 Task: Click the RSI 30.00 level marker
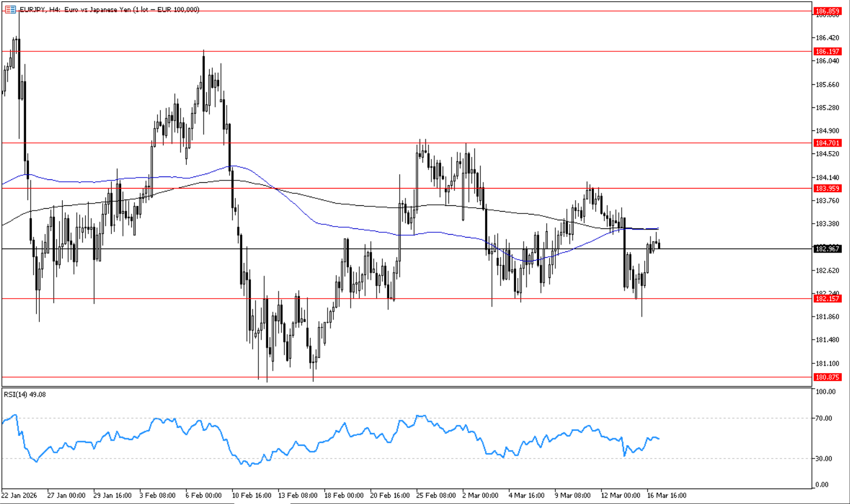tap(825, 458)
